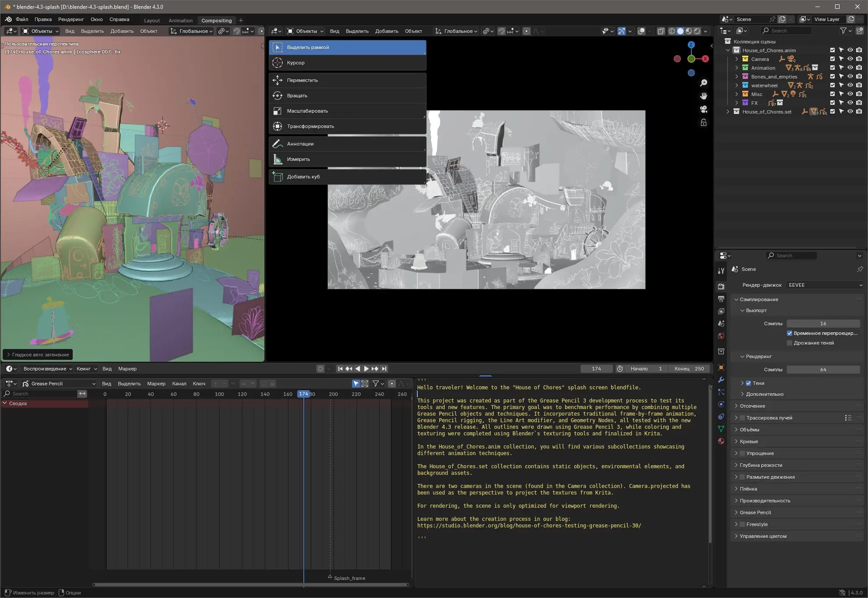
Task: Select the Rotate tool (Вращать)
Action: click(x=297, y=96)
